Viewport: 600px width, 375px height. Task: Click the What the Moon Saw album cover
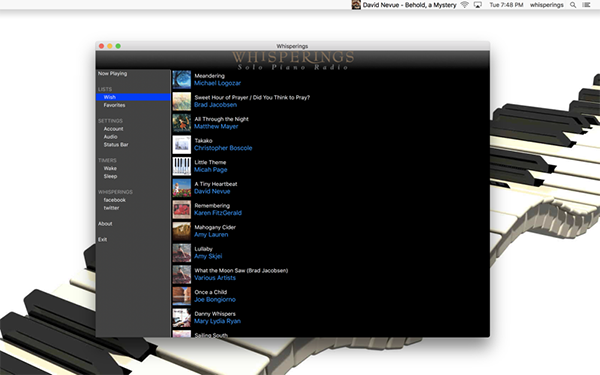pos(181,274)
